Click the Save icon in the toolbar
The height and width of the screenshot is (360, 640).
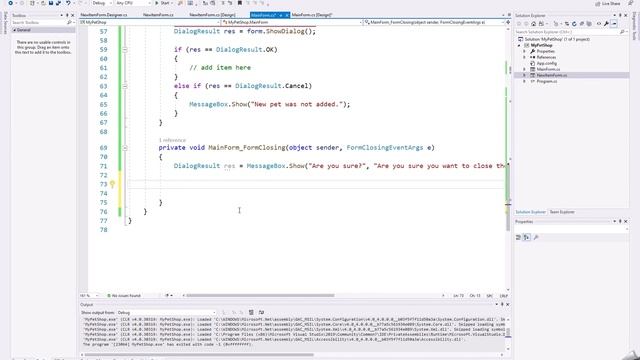click(51, 3)
